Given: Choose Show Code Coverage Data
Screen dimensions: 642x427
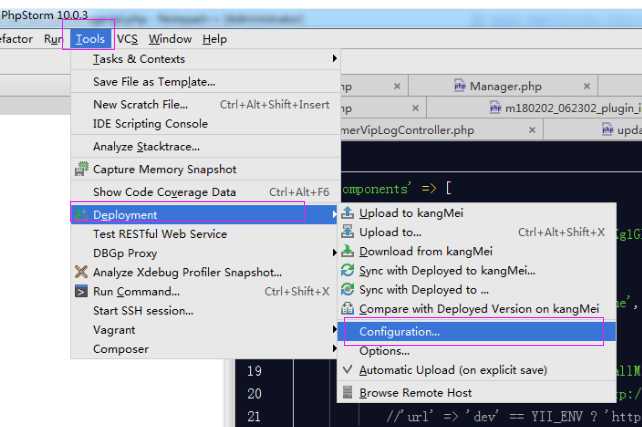Looking at the screenshot, I should point(206,192).
